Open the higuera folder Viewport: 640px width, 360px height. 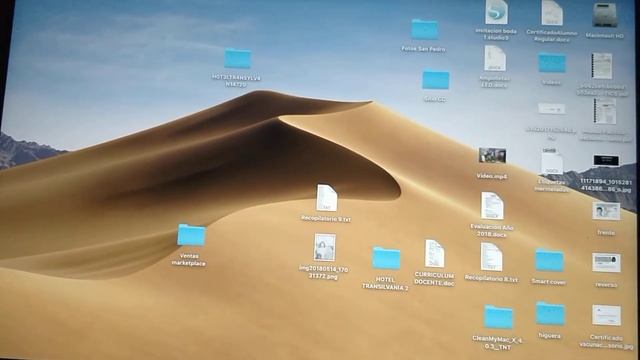550,313
